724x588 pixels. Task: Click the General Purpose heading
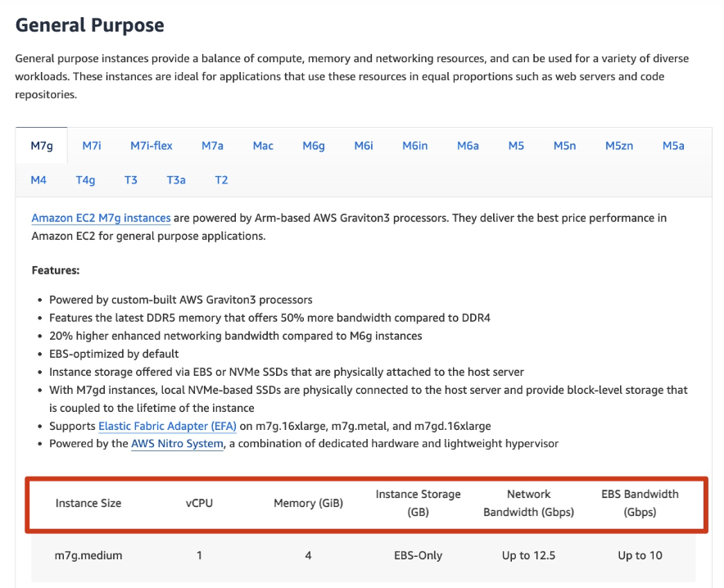(89, 25)
